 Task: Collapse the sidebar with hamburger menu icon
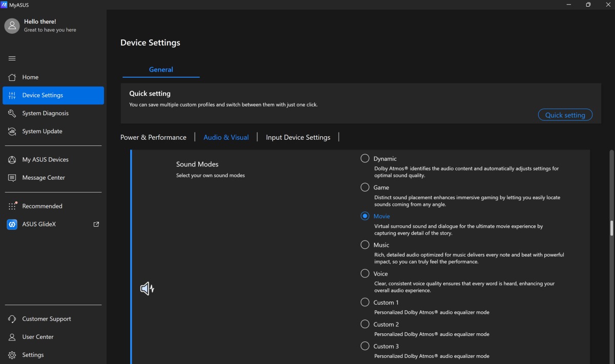coord(12,58)
